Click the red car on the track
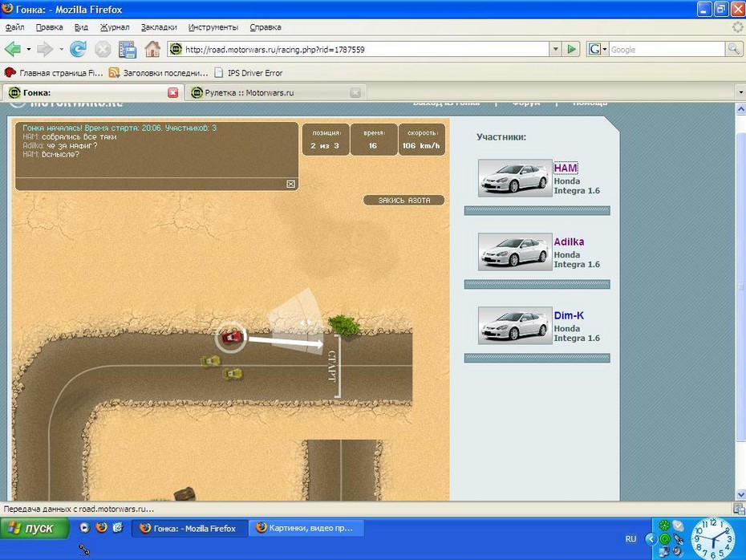 tap(233, 337)
